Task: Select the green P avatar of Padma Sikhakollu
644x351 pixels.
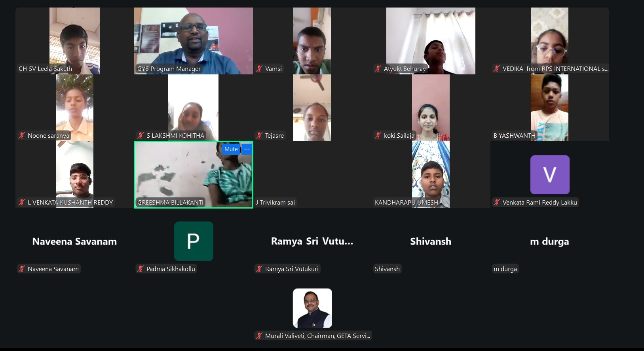Action: tap(194, 241)
